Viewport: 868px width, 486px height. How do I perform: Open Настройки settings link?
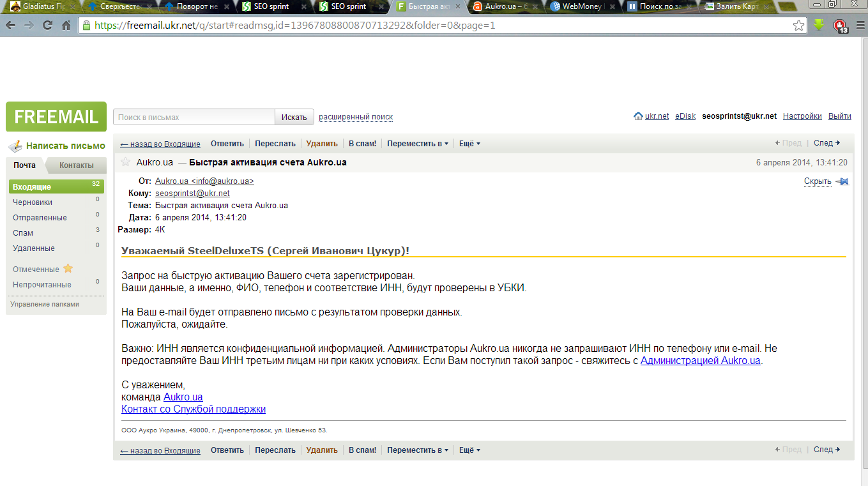[802, 116]
